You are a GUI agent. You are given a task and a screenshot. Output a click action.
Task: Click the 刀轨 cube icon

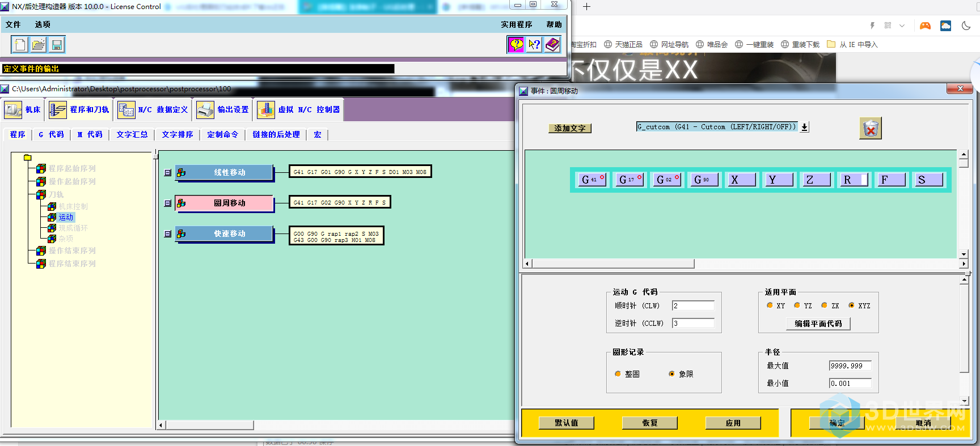[x=41, y=194]
